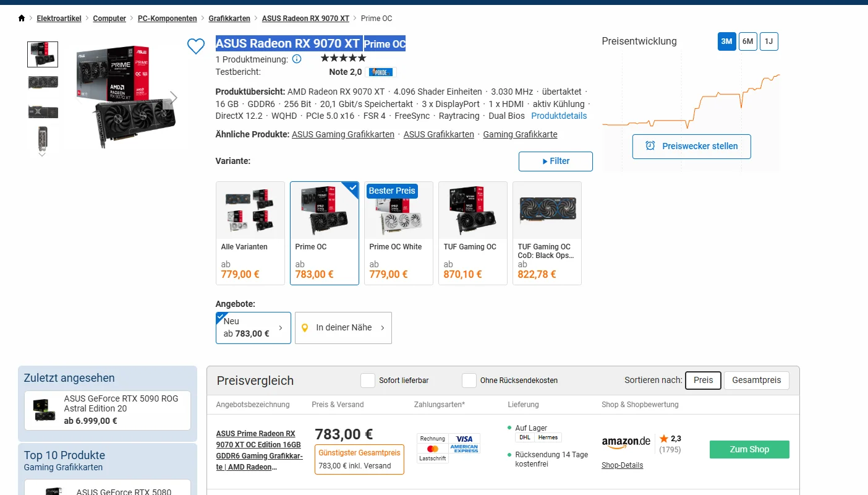The width and height of the screenshot is (868, 495).
Task: Open recently viewed ASUS GeForce RTX 5090 ROG
Action: coord(108,410)
